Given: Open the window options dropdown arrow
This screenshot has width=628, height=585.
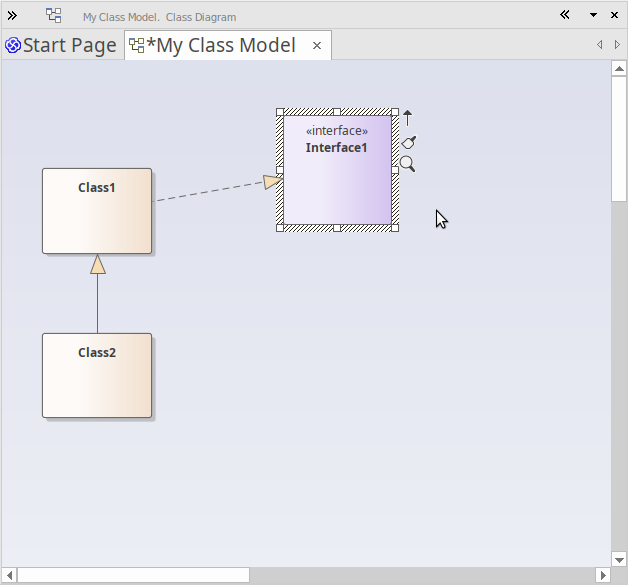Looking at the screenshot, I should tap(593, 15).
